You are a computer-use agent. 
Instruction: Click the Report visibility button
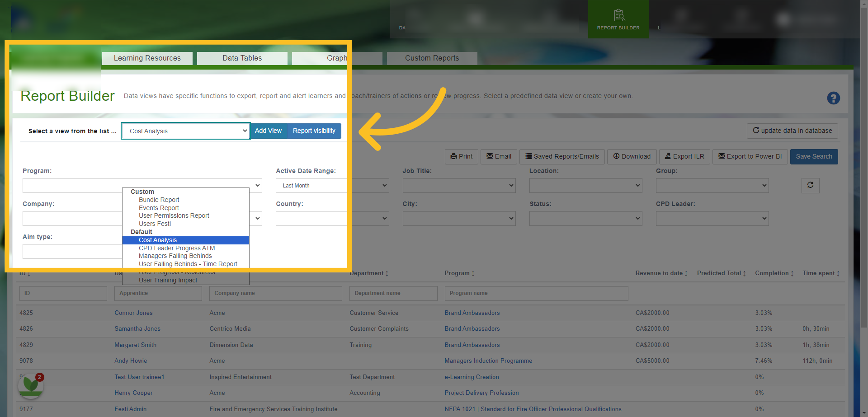(x=314, y=131)
